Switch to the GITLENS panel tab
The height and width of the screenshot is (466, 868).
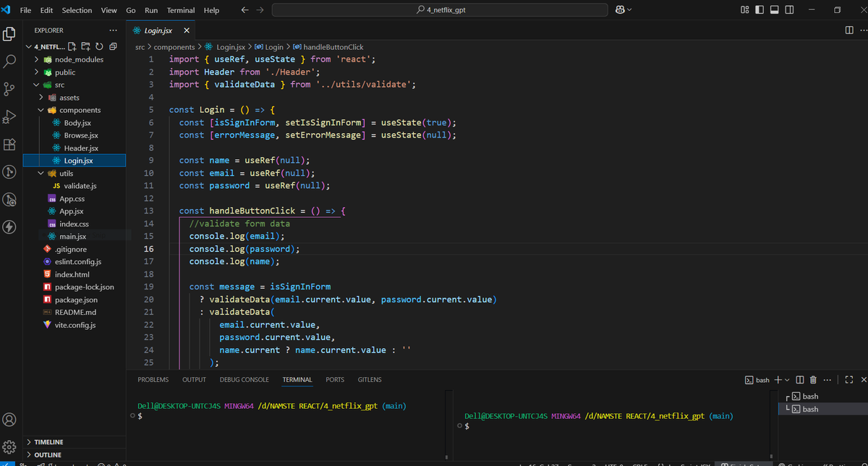click(370, 380)
